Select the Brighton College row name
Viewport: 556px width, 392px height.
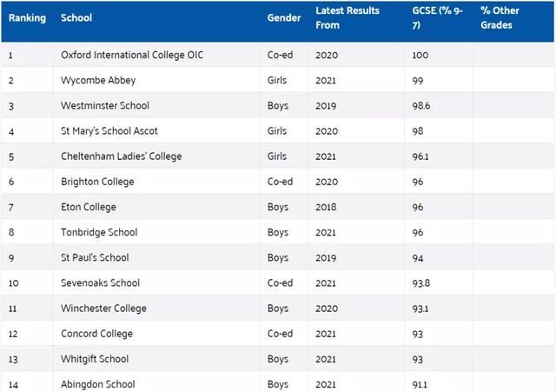click(x=97, y=182)
